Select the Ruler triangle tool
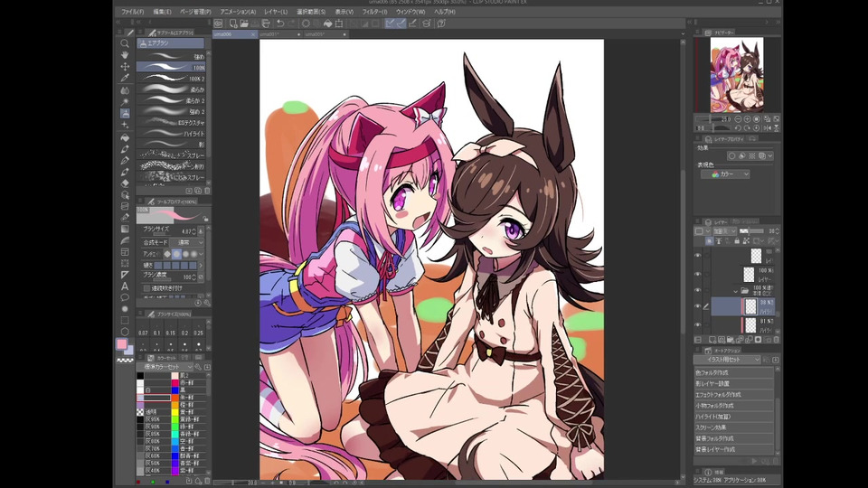The width and height of the screenshot is (868, 488). pos(125,275)
